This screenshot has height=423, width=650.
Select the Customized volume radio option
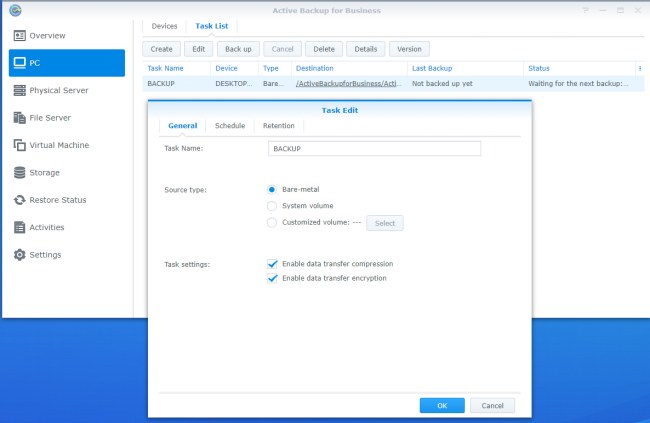pyautogui.click(x=272, y=222)
